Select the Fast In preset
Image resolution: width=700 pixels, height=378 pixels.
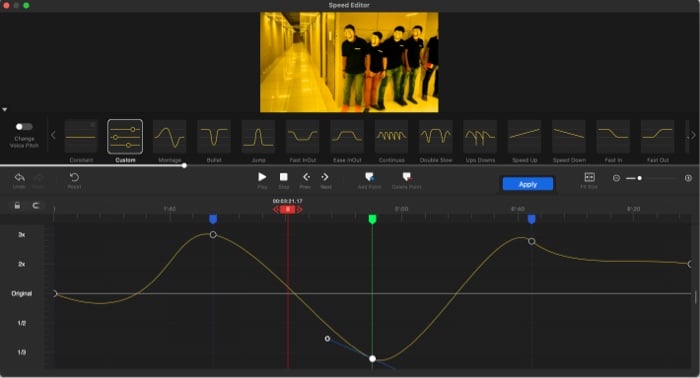click(x=613, y=137)
